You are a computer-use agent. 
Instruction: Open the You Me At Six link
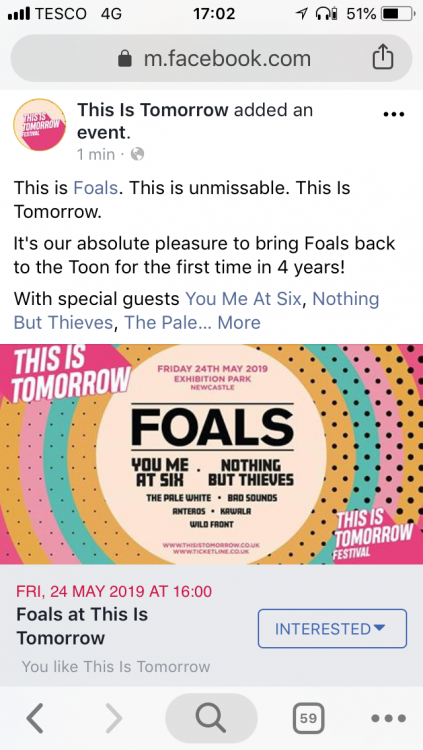point(244,299)
